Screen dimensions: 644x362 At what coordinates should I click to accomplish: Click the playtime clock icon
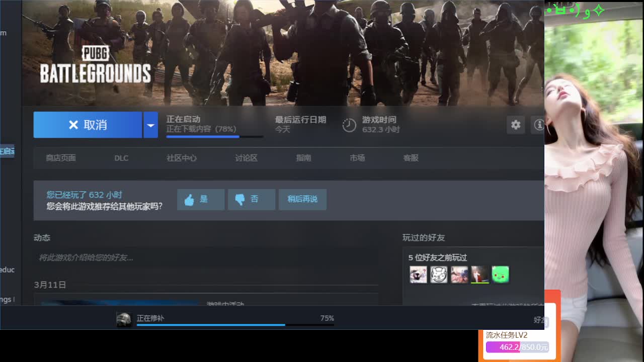click(349, 125)
